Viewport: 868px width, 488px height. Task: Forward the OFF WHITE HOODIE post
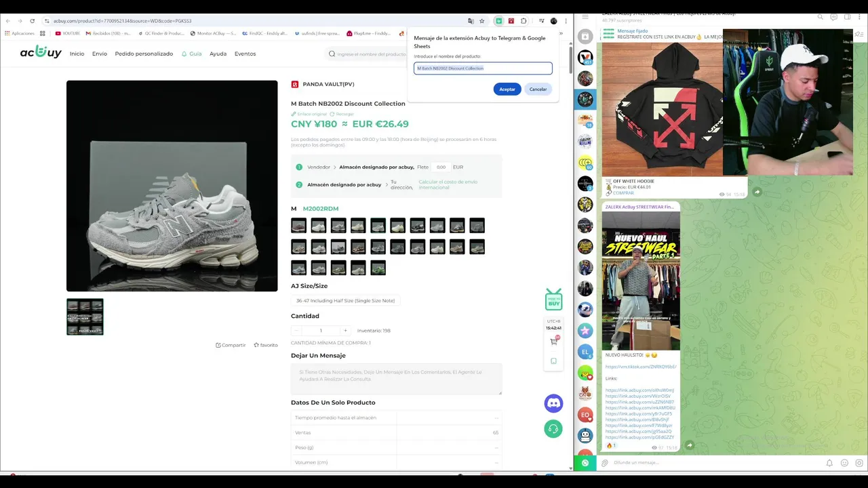(757, 192)
